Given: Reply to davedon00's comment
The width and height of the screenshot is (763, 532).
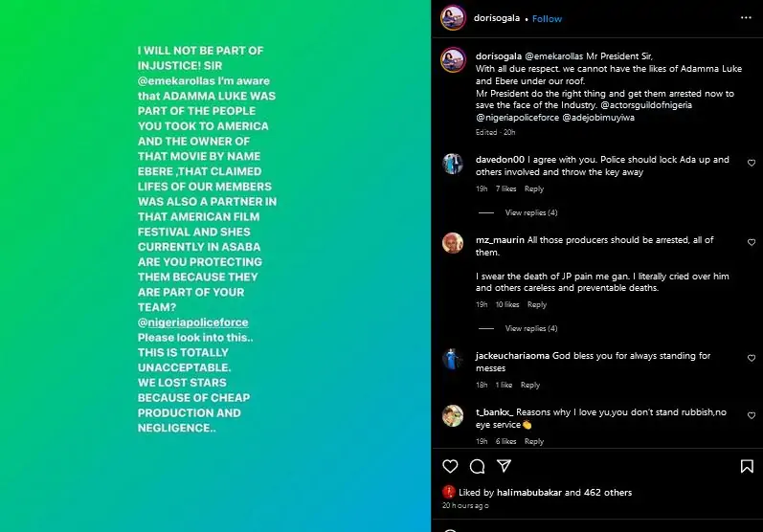Looking at the screenshot, I should 533,189.
